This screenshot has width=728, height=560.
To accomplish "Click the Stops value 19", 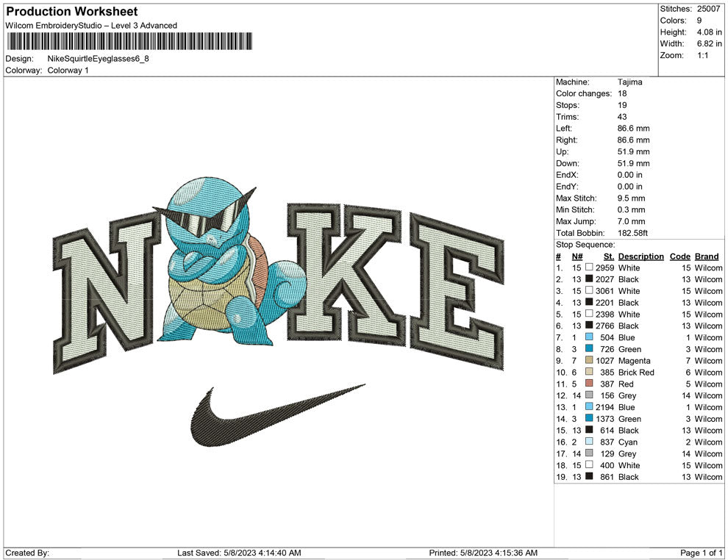I will click(622, 105).
